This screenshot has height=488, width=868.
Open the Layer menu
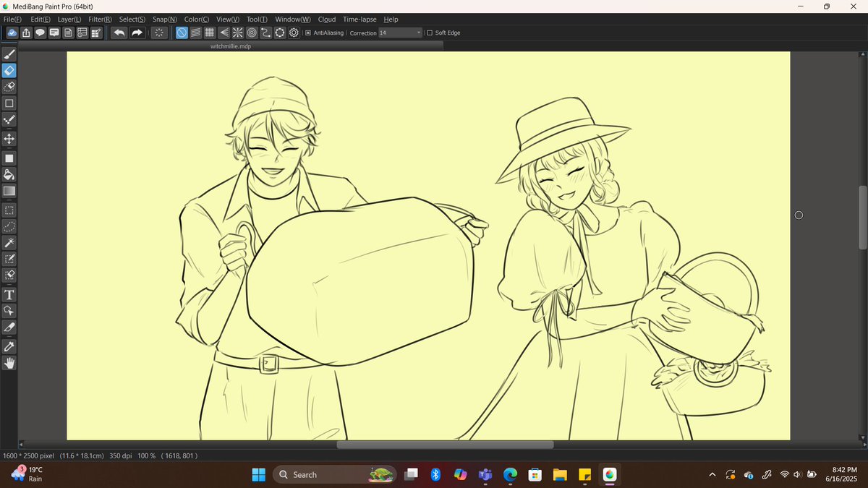coord(69,20)
